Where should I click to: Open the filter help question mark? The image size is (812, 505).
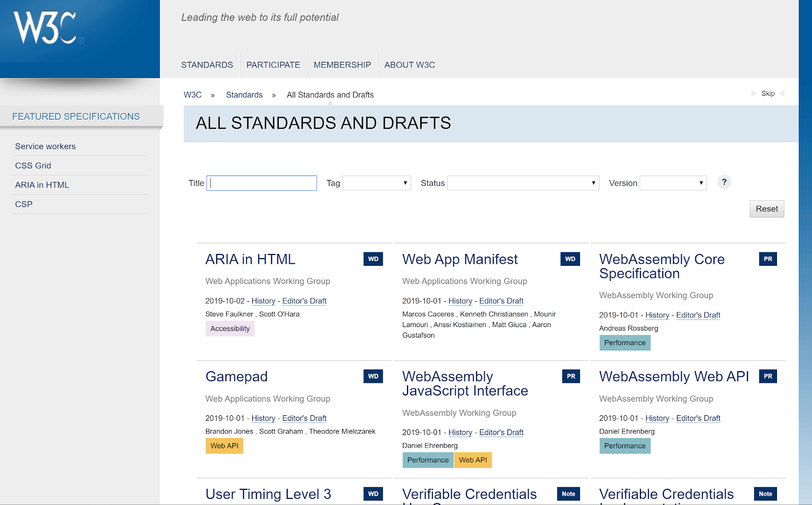click(724, 182)
